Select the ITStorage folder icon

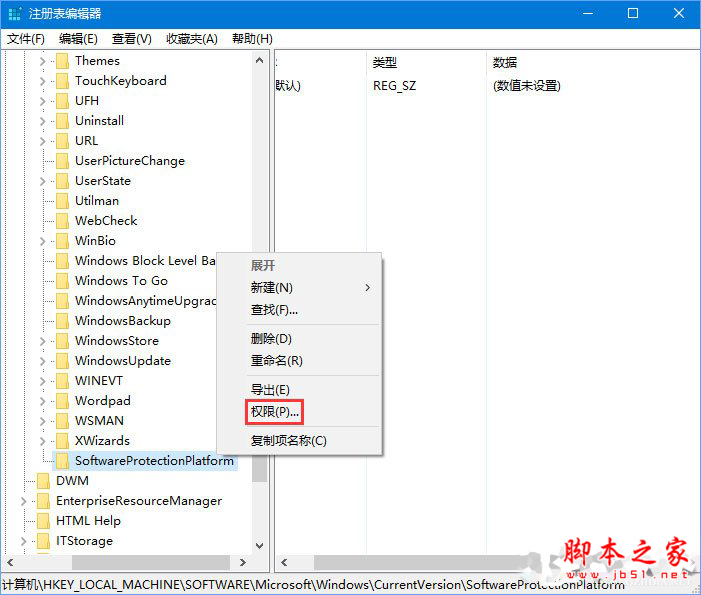point(43,541)
